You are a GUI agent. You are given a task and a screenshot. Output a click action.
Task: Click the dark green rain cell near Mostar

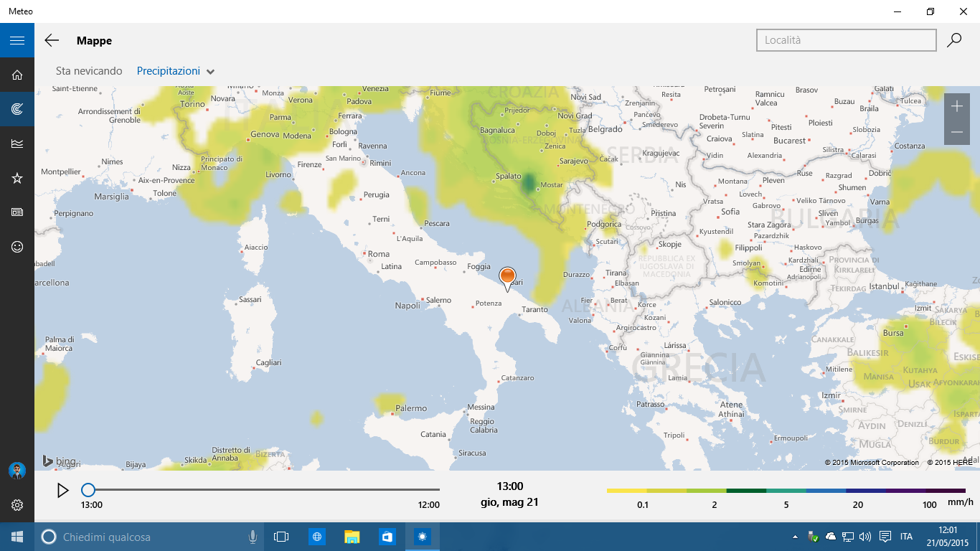(529, 184)
